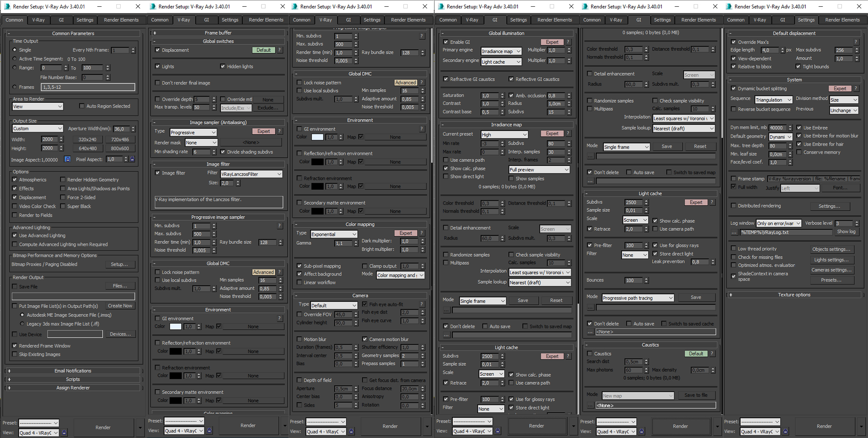Click System rollout help question mark
Screen dimensions: 868x438
856,88
